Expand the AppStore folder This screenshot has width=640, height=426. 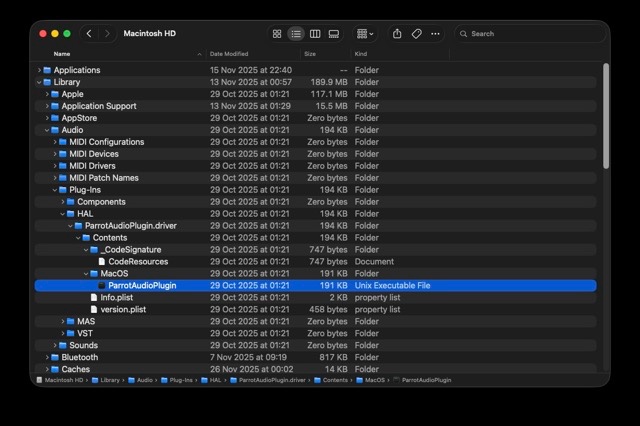(x=47, y=118)
